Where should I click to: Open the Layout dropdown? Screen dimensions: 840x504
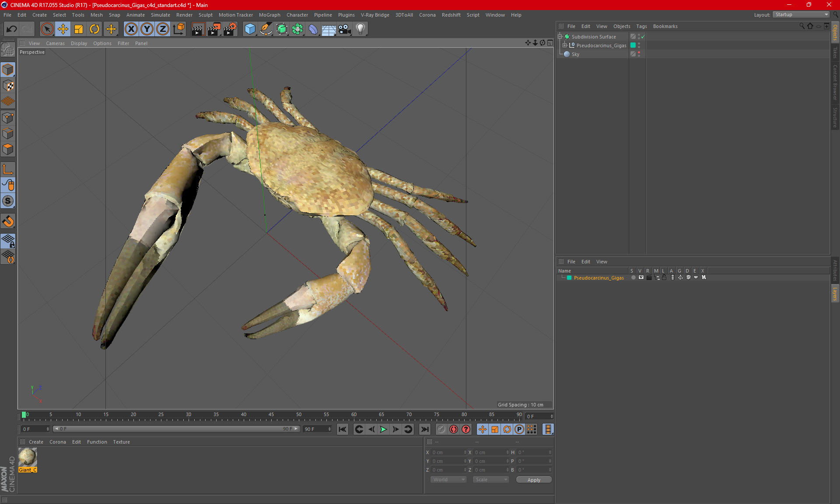click(802, 14)
